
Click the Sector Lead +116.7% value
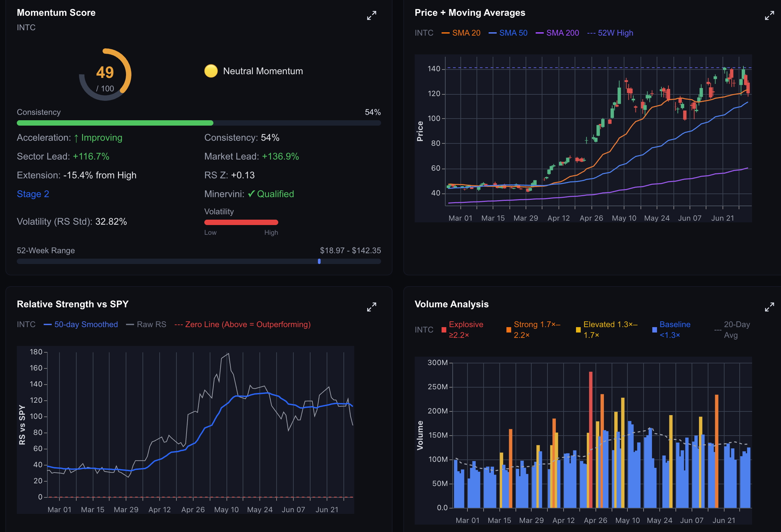(x=91, y=157)
